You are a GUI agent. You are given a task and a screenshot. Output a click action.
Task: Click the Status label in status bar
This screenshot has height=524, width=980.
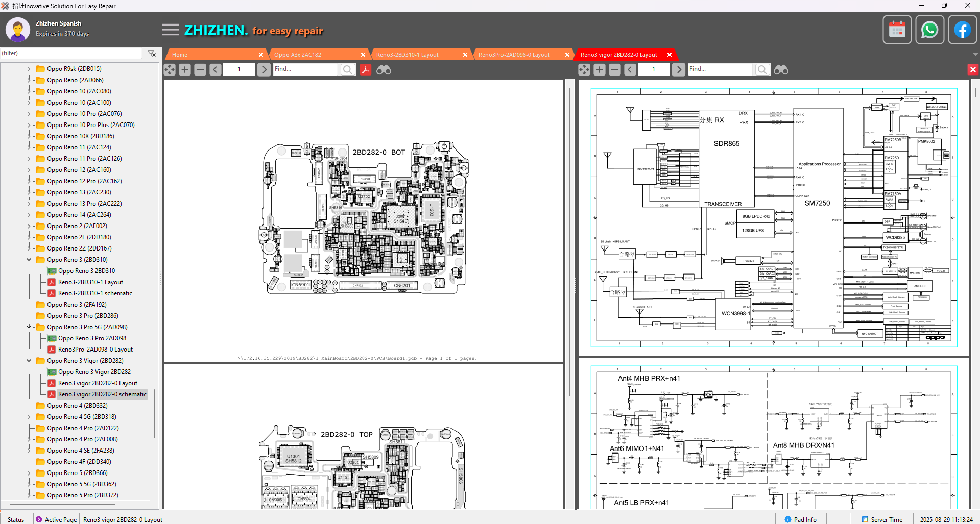(x=16, y=519)
